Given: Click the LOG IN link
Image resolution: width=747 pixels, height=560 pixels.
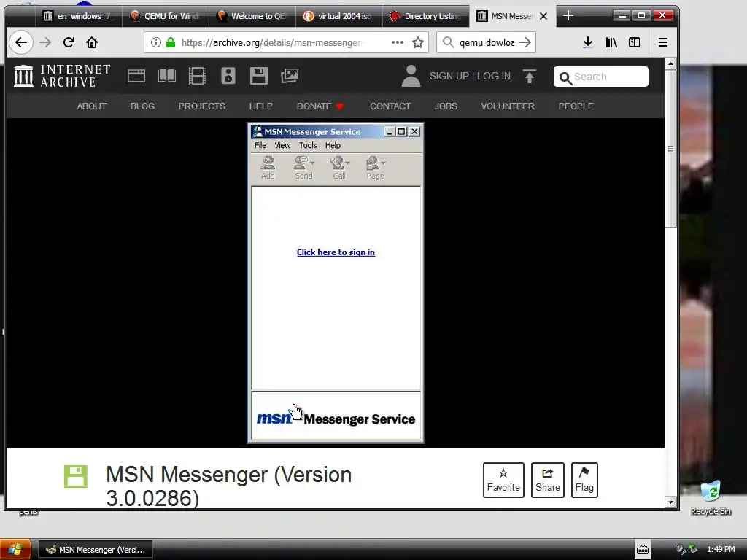Looking at the screenshot, I should pyautogui.click(x=494, y=76).
